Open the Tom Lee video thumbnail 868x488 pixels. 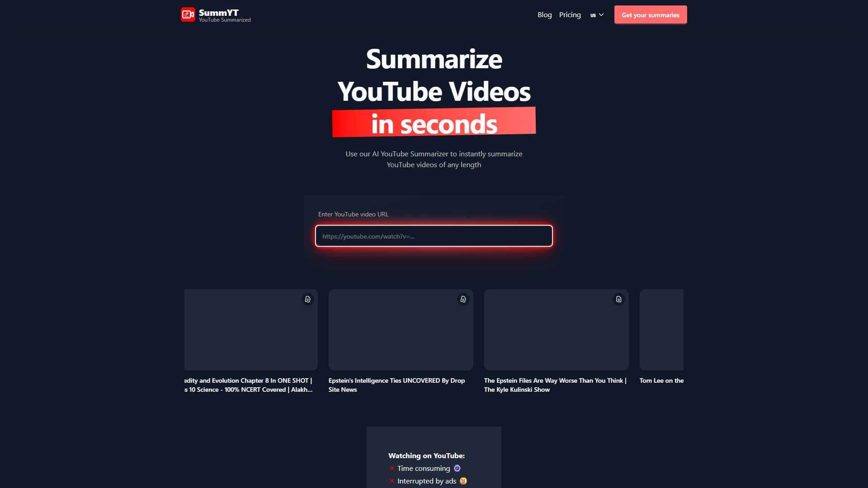[x=661, y=330]
